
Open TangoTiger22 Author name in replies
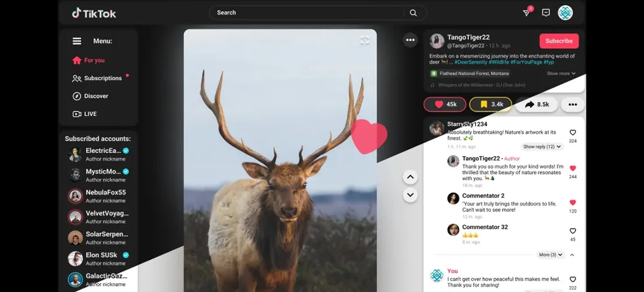[481, 159]
